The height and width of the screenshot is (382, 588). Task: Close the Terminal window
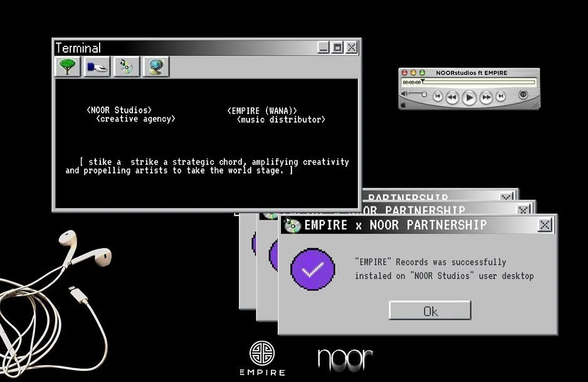[x=352, y=48]
